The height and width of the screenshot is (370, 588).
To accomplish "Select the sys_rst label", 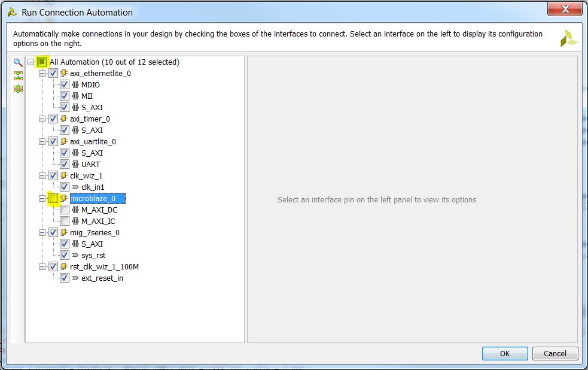I will (x=93, y=256).
